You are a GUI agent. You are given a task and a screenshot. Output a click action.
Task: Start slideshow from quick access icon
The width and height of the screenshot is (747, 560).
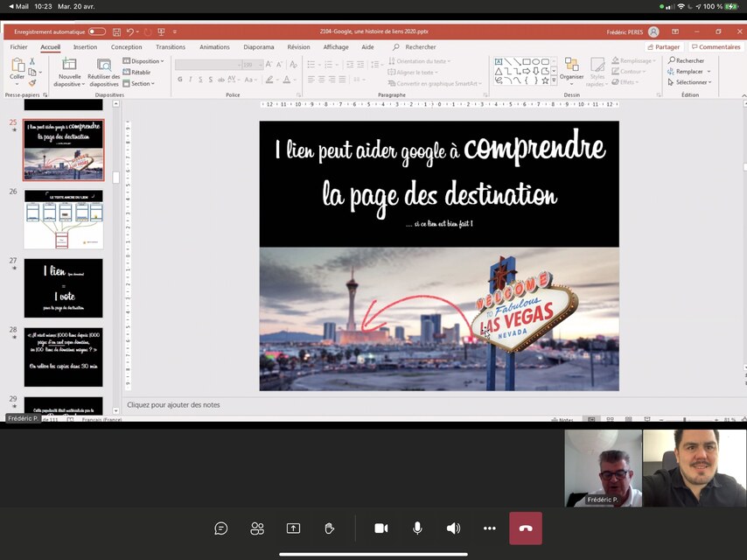point(161,31)
